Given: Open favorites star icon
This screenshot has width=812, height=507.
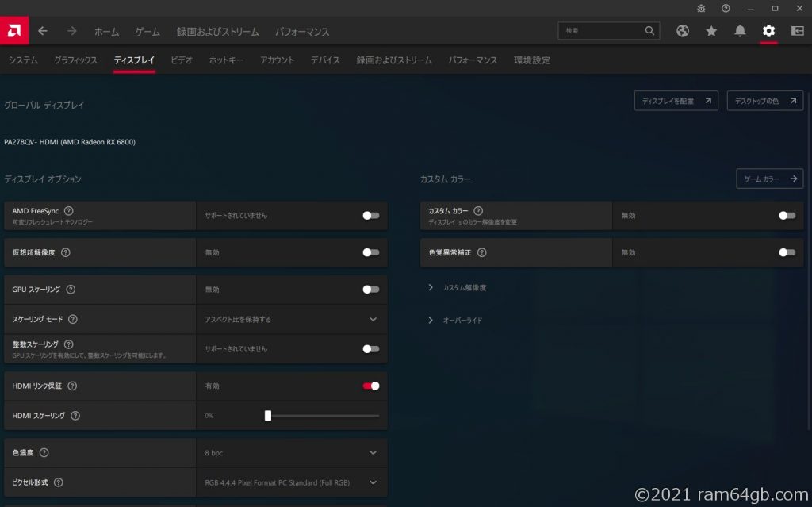Looking at the screenshot, I should (x=711, y=31).
